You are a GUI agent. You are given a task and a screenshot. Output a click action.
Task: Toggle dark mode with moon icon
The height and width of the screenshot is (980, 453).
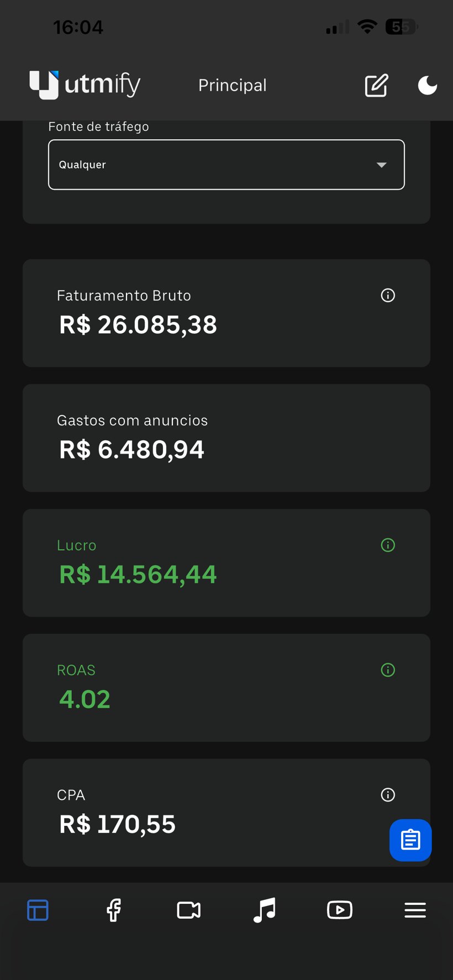[428, 85]
